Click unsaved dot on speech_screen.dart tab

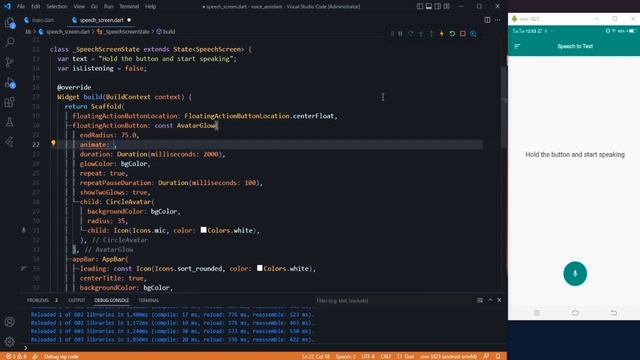click(129, 20)
